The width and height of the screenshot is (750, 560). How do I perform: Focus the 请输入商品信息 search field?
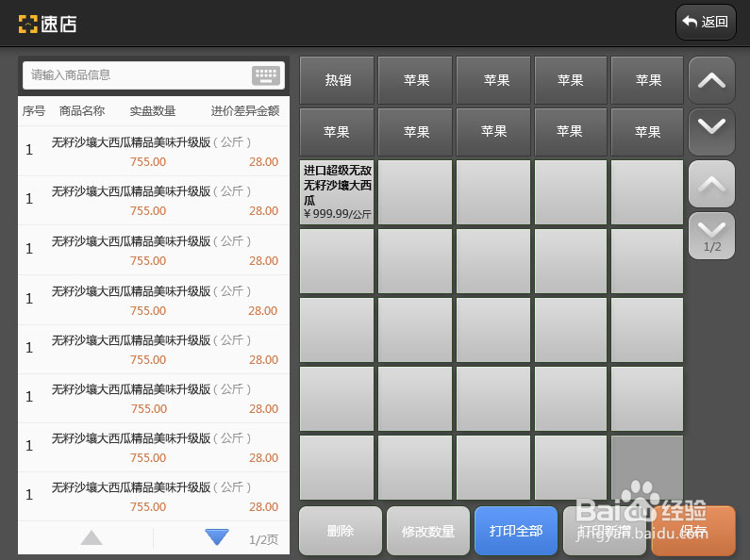tap(154, 75)
